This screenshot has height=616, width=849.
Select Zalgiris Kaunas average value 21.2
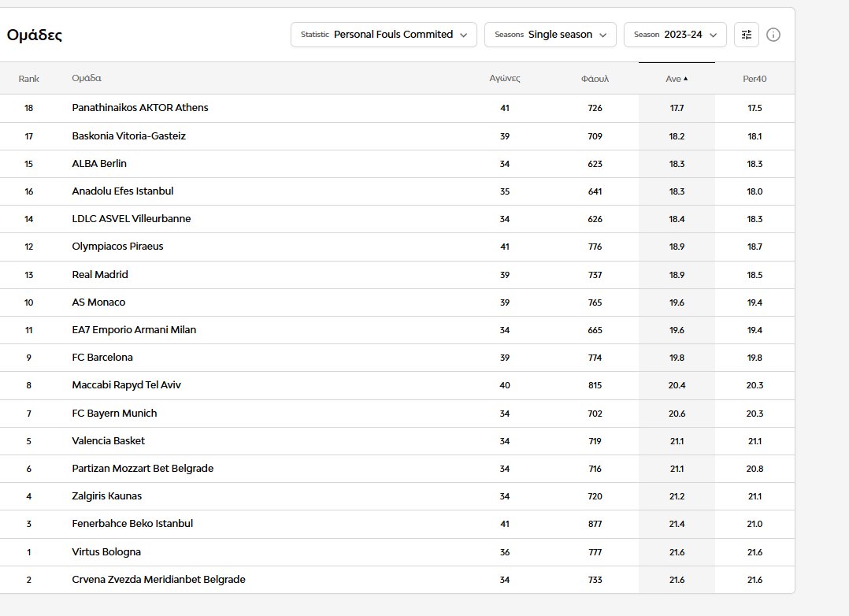point(677,496)
